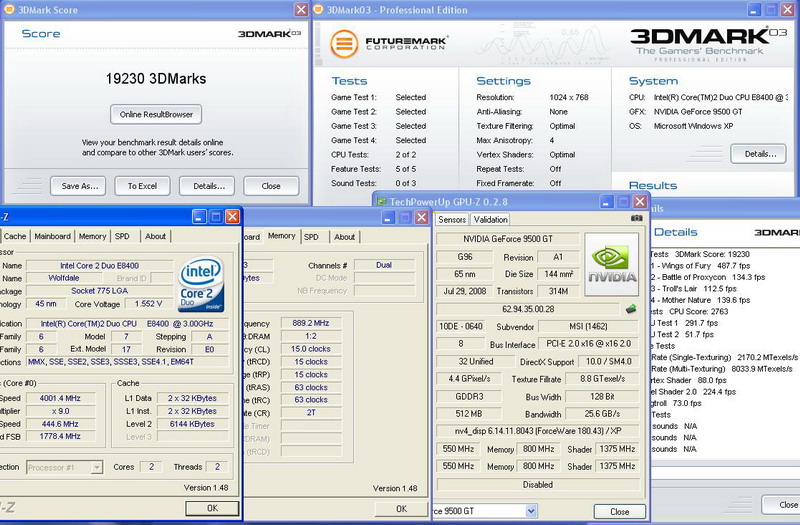Click Close in the 3DMark Score window
Screen dimensions: 800x525
[271, 186]
